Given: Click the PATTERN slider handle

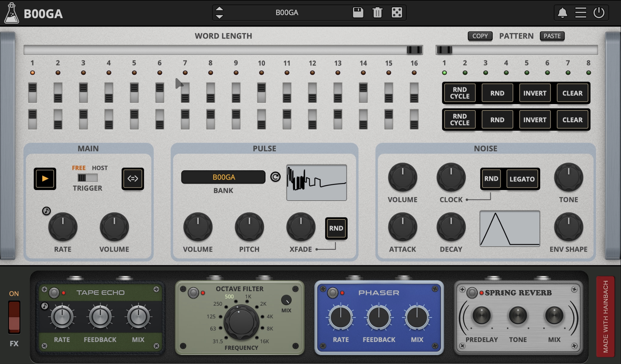Looking at the screenshot, I should tap(444, 50).
